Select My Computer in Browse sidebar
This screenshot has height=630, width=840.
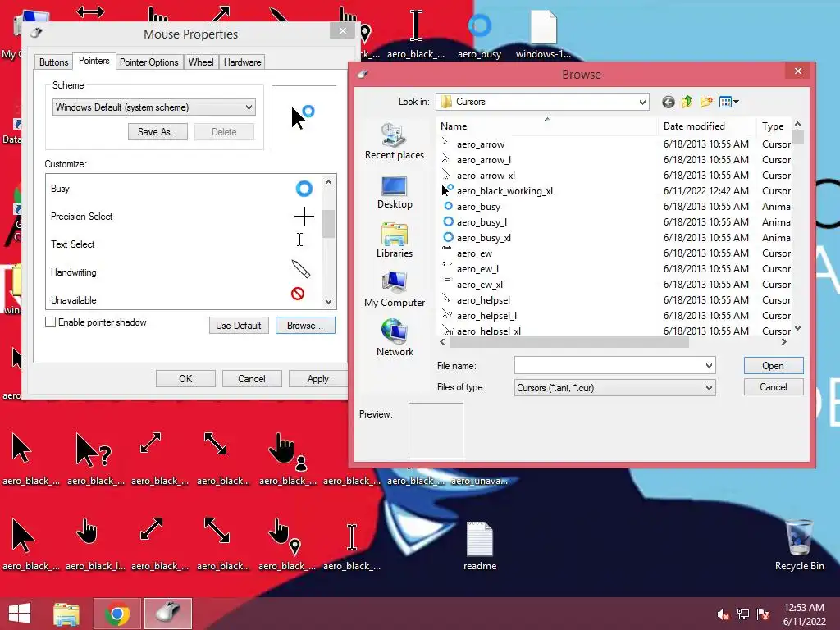395,290
